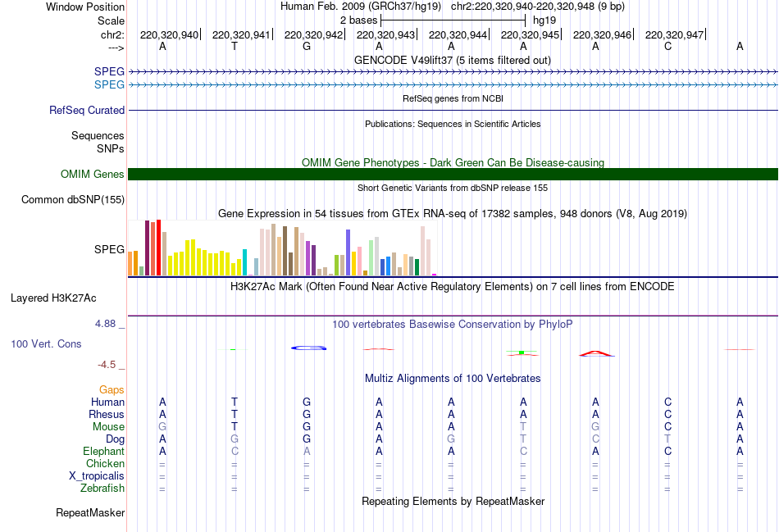Click the SPEG label beside GTEx bar chart

tap(109, 249)
